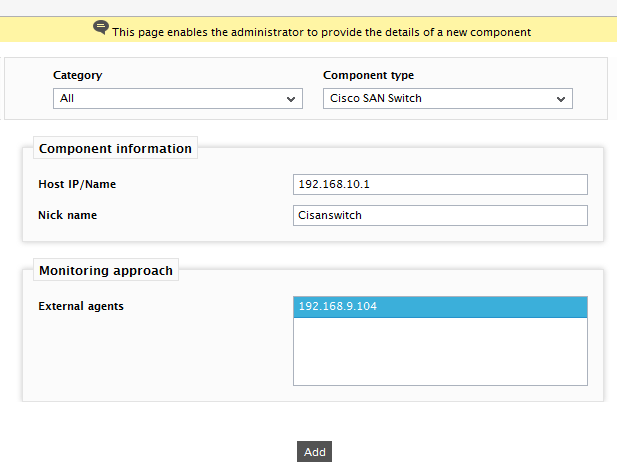
Task: Click the Nick name label
Action: [67, 215]
